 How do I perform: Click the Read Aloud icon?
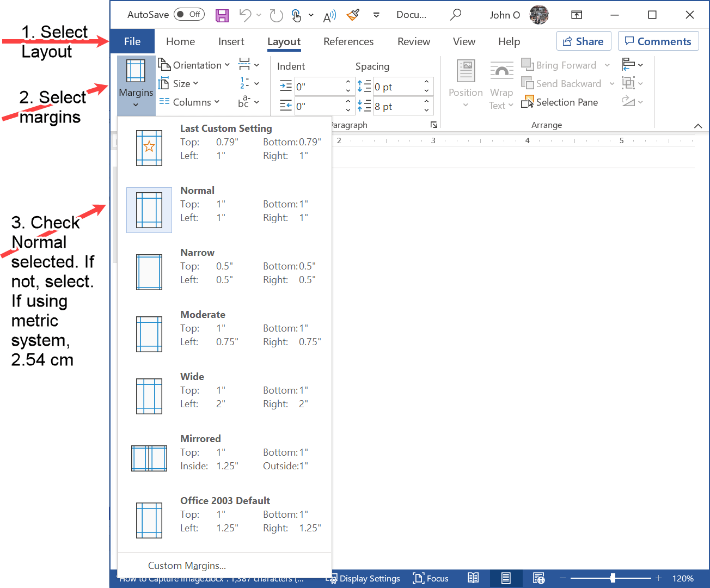point(329,16)
